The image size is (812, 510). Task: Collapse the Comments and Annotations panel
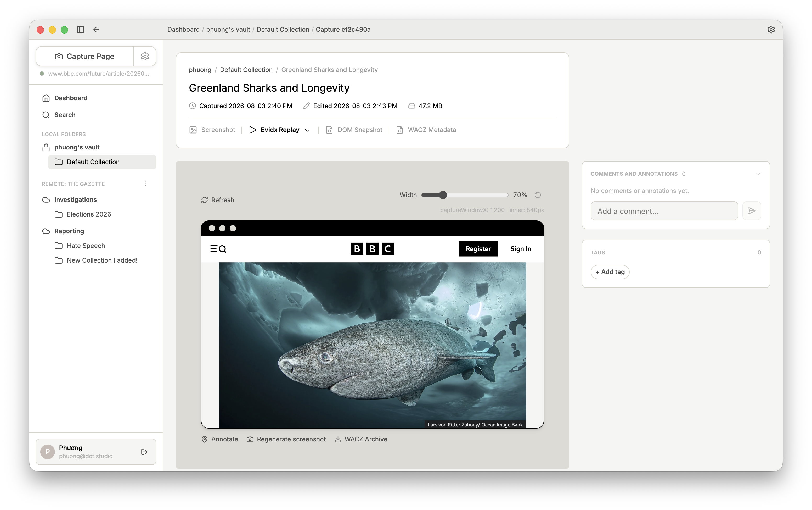tap(758, 174)
